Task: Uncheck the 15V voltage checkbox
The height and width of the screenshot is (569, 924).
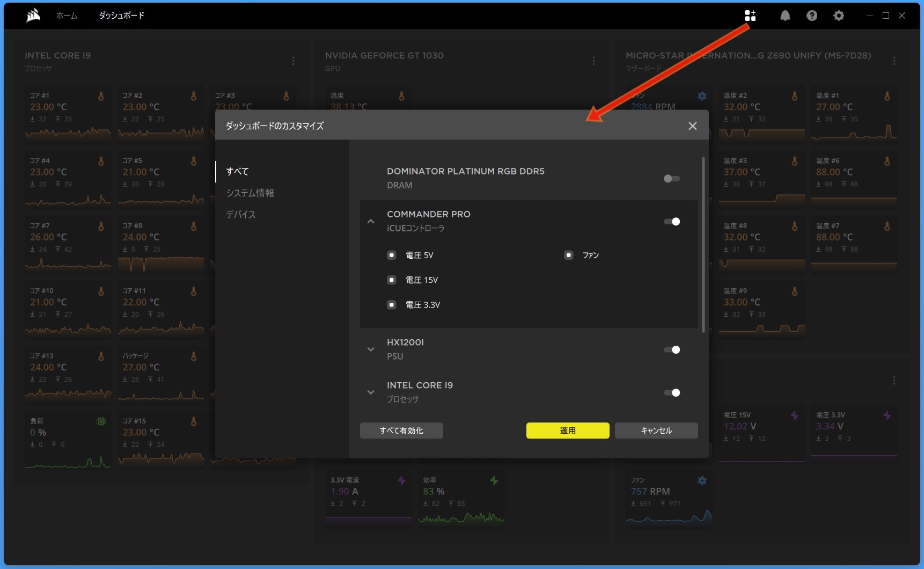Action: click(x=392, y=280)
